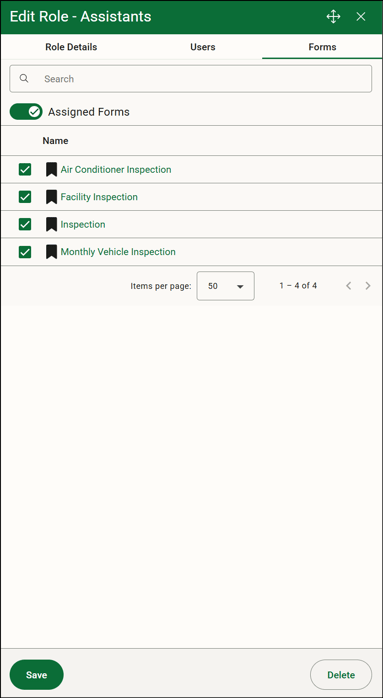This screenshot has width=383, height=698.
Task: Open Monthly Vehicle Inspection form link
Action: coord(118,252)
